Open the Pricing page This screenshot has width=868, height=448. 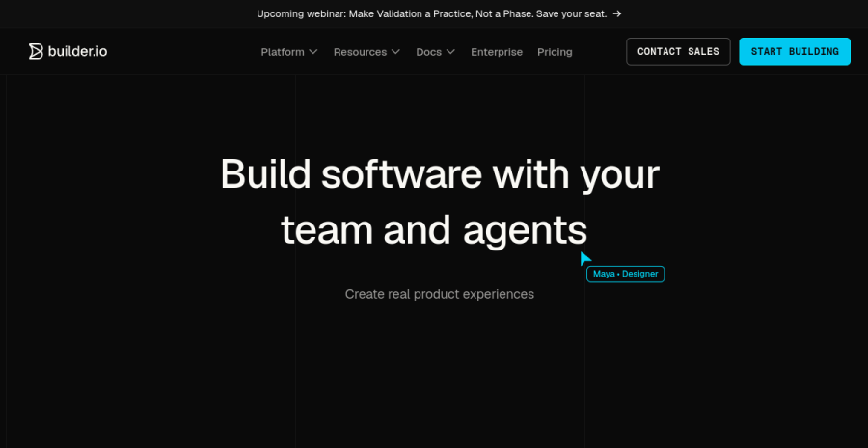point(555,52)
